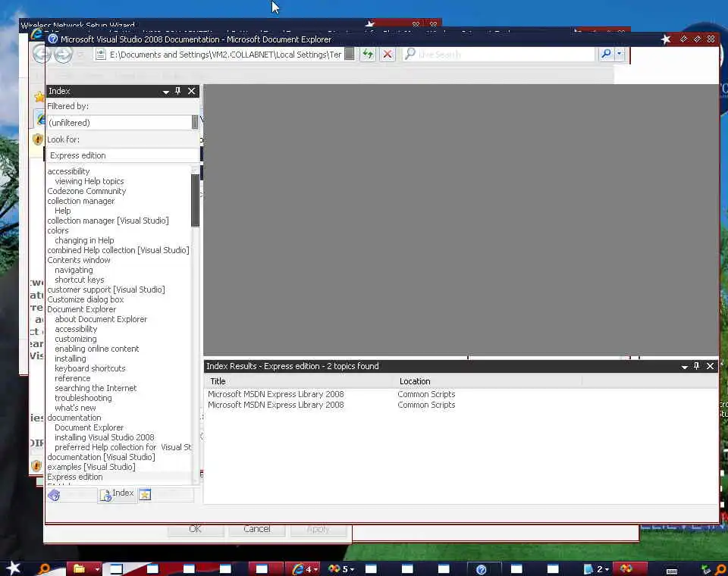Select 'preferred Help collection for Visual St' entry

[x=123, y=447]
